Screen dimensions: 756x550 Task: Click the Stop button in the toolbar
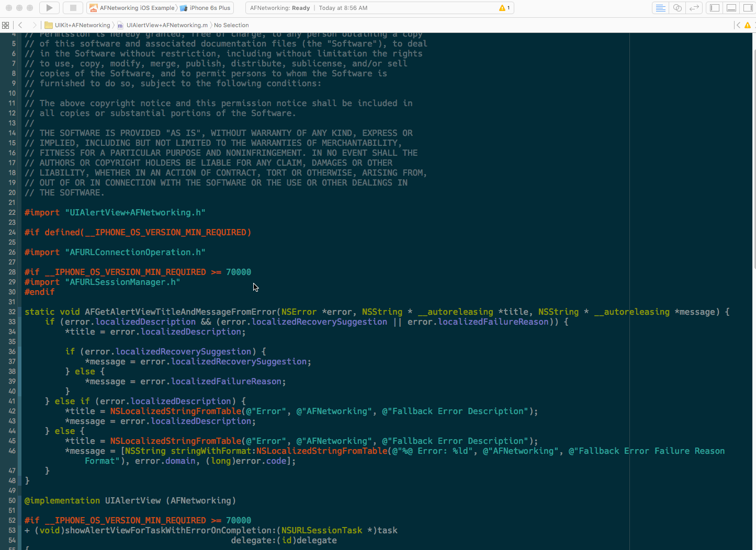coord(73,7)
